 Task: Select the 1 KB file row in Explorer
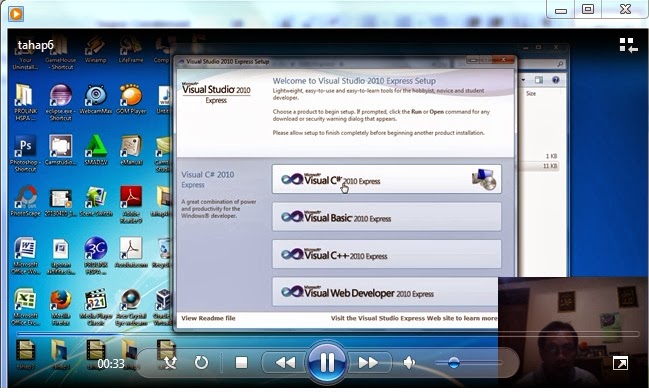tap(538, 156)
